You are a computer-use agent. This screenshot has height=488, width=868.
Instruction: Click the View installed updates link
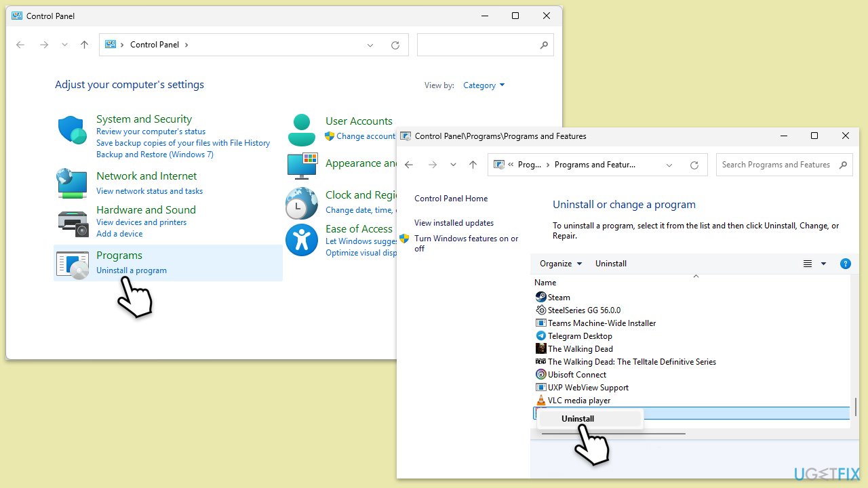(x=454, y=223)
